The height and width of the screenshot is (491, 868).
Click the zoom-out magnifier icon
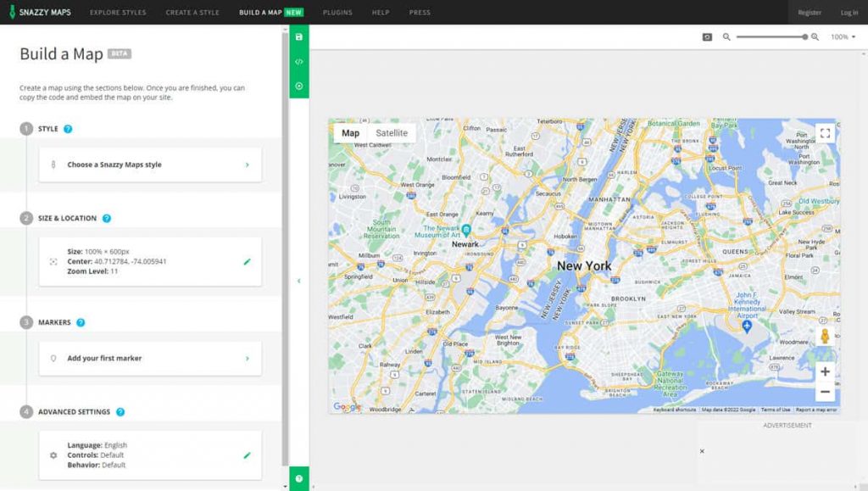pyautogui.click(x=726, y=37)
